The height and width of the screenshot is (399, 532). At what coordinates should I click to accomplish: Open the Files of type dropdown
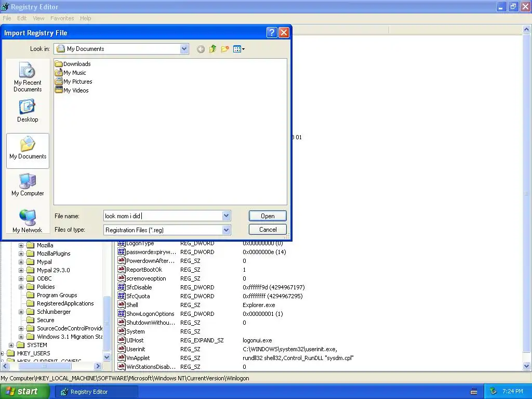(227, 230)
